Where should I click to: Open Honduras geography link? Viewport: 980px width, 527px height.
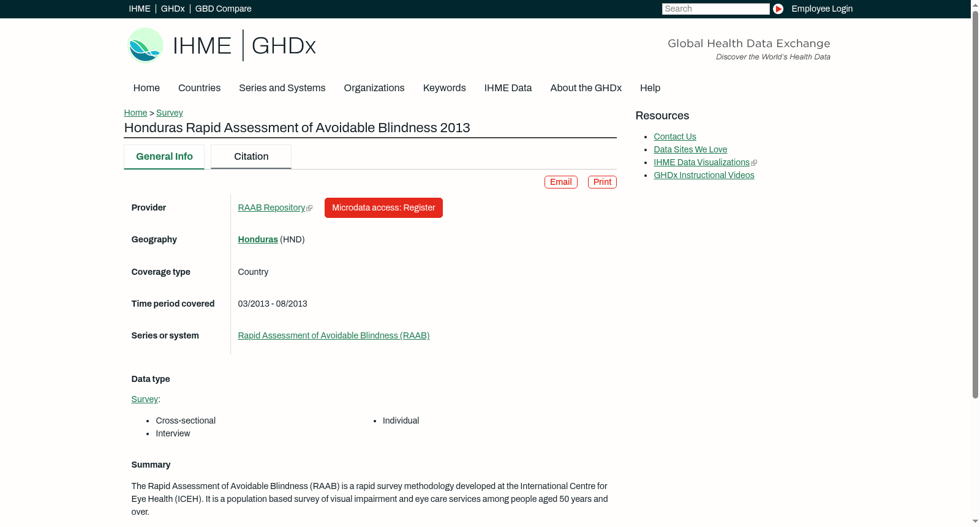(258, 239)
